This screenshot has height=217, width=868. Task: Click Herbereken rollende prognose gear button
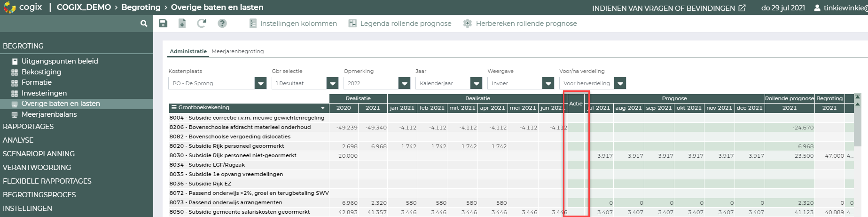(x=520, y=24)
